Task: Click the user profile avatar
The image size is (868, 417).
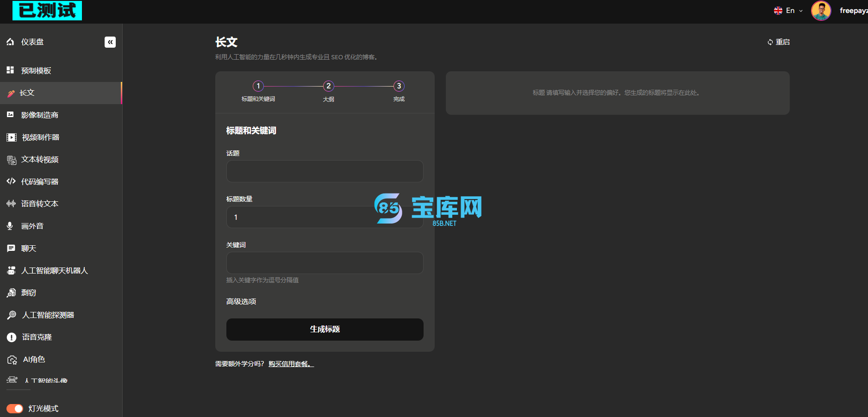Action: tap(821, 11)
